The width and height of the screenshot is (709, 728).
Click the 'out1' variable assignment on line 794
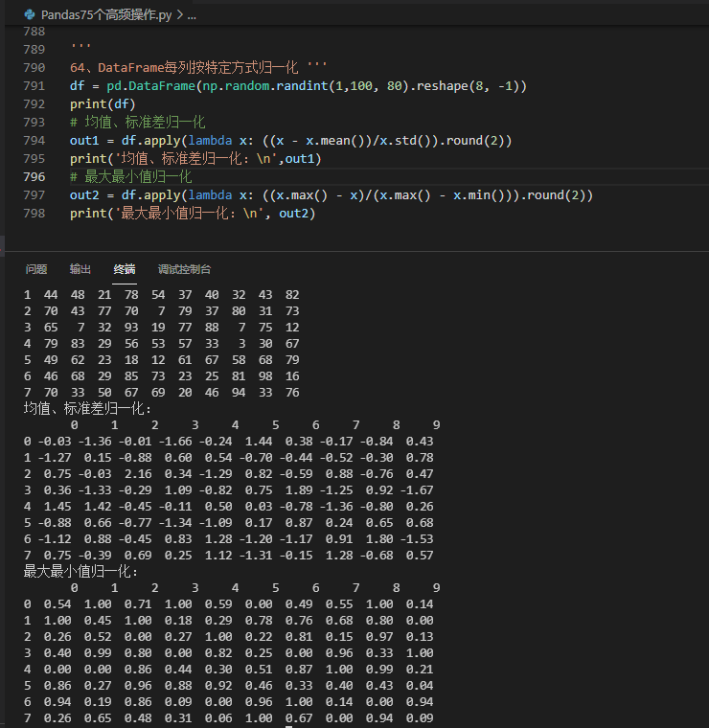pyautogui.click(x=84, y=141)
